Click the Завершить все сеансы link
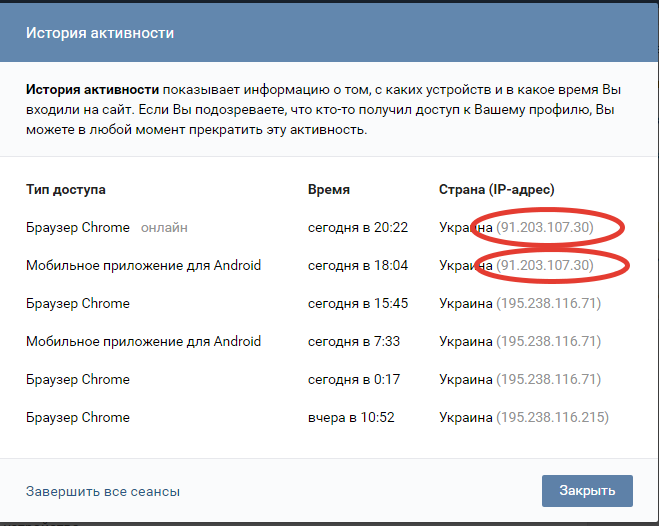This screenshot has width=659, height=526. coord(103,491)
